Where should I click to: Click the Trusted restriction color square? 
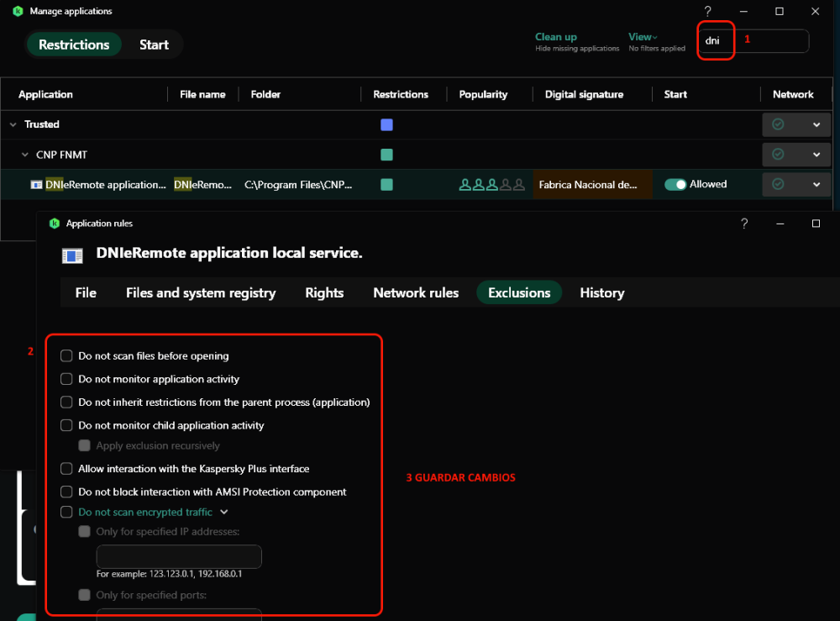point(386,125)
